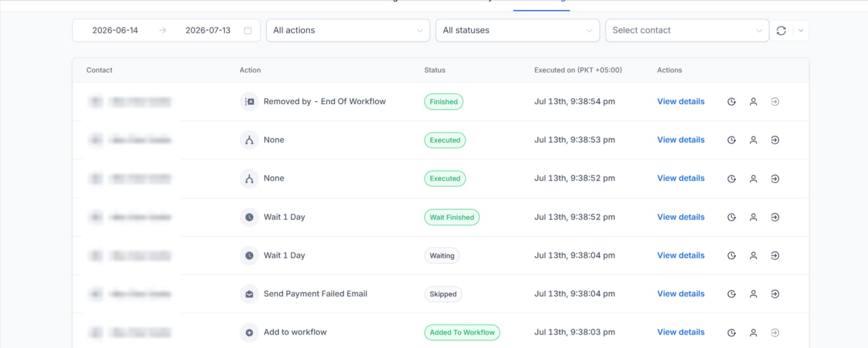Click the timestamp Jul 13th, 9:38:54 pm
The width and height of the screenshot is (868, 348).
pos(575,101)
